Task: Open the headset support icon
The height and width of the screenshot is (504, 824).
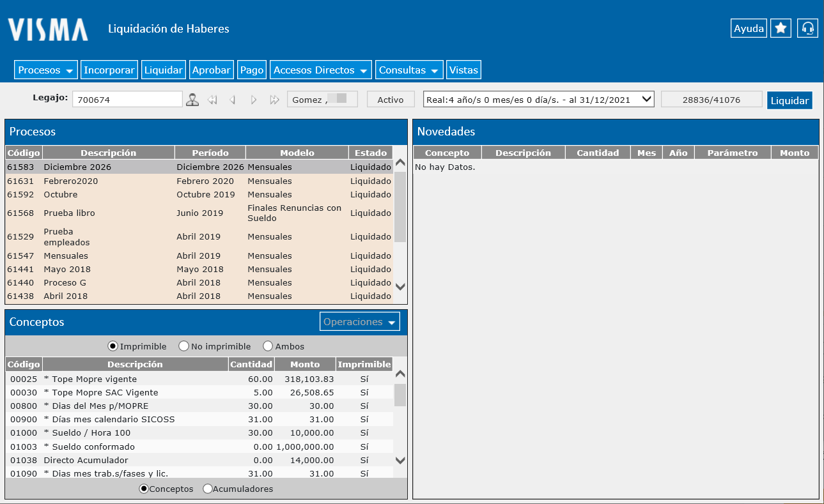Action: pyautogui.click(x=808, y=29)
